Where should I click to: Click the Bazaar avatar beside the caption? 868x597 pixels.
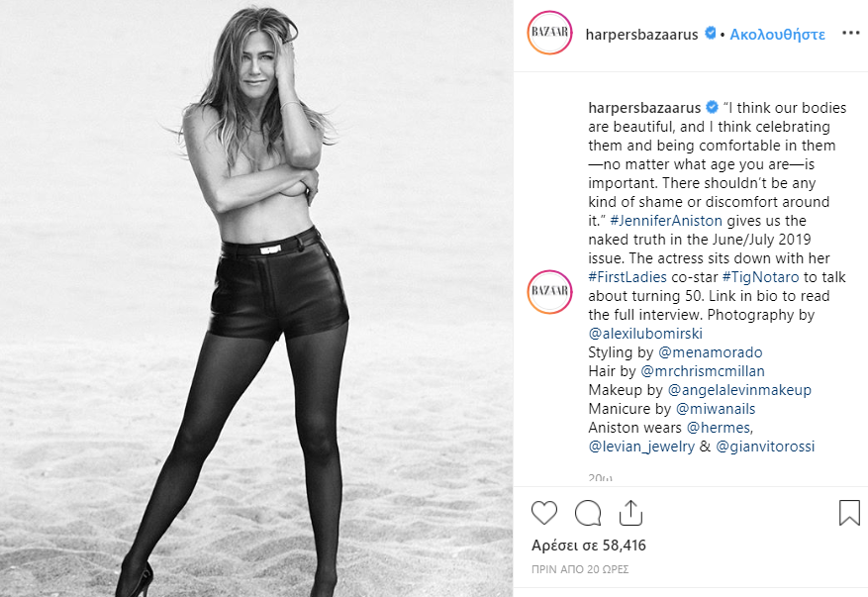[x=549, y=292]
